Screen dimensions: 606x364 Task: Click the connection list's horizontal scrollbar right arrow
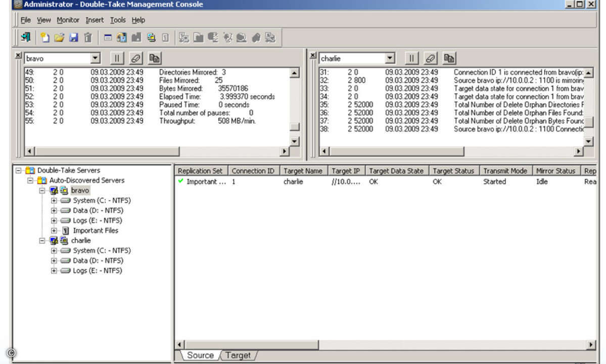(591, 344)
